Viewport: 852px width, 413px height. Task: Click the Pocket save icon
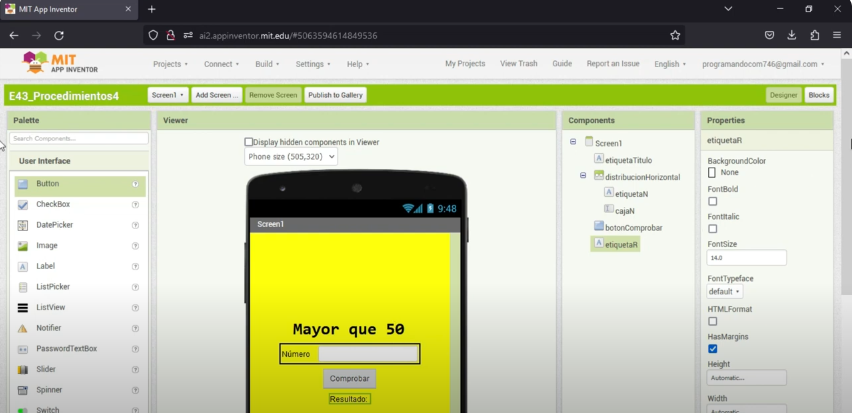click(x=769, y=35)
